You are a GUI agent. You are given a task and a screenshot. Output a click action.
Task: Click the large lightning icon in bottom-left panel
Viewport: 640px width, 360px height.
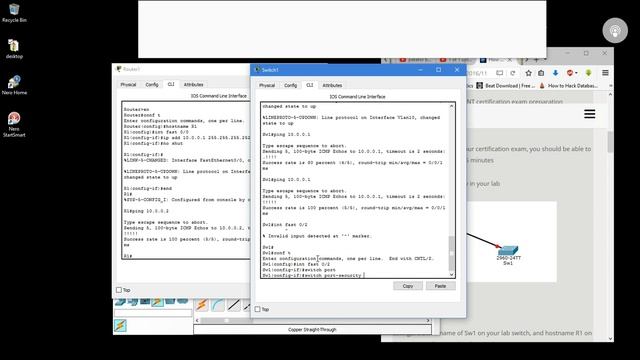pos(120,326)
